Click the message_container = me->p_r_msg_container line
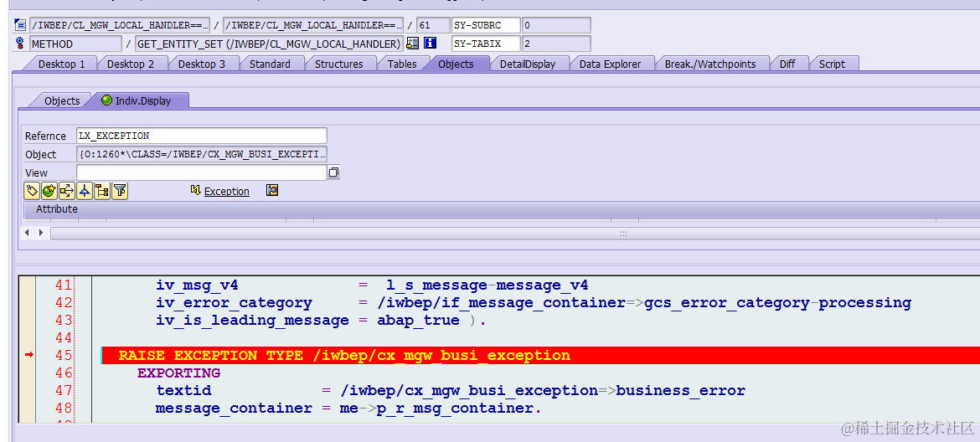Screen dimensions: 980x442 (x=348, y=408)
